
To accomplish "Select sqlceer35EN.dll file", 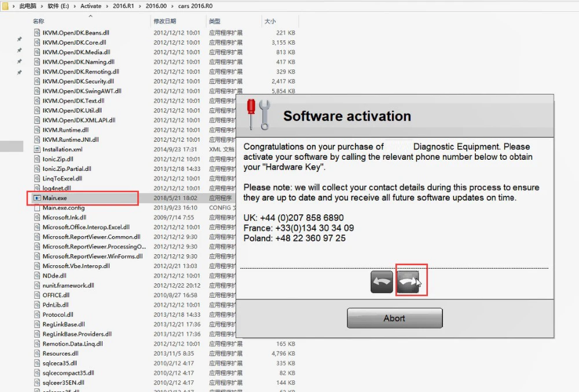I will click(63, 383).
